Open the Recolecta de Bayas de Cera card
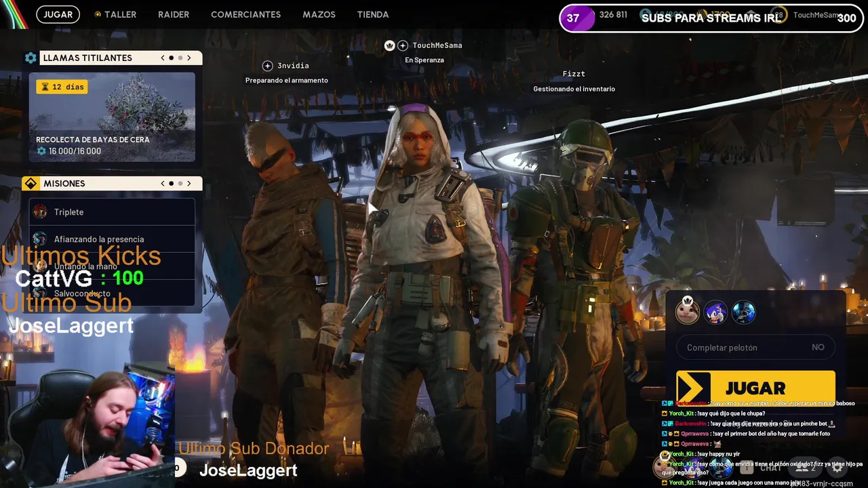 112,117
